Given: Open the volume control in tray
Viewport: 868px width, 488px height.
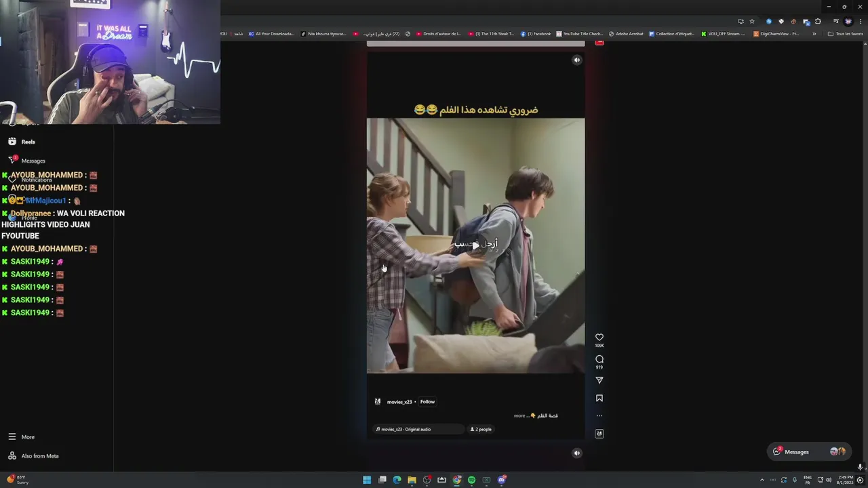Looking at the screenshot, I should 829,480.
